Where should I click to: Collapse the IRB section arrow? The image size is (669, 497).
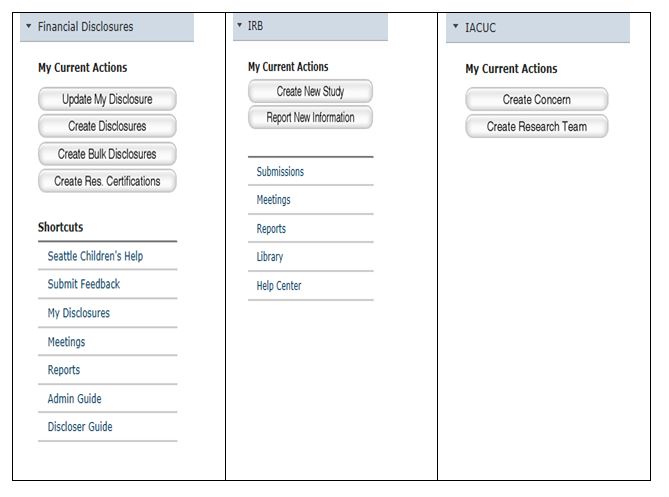[239, 25]
